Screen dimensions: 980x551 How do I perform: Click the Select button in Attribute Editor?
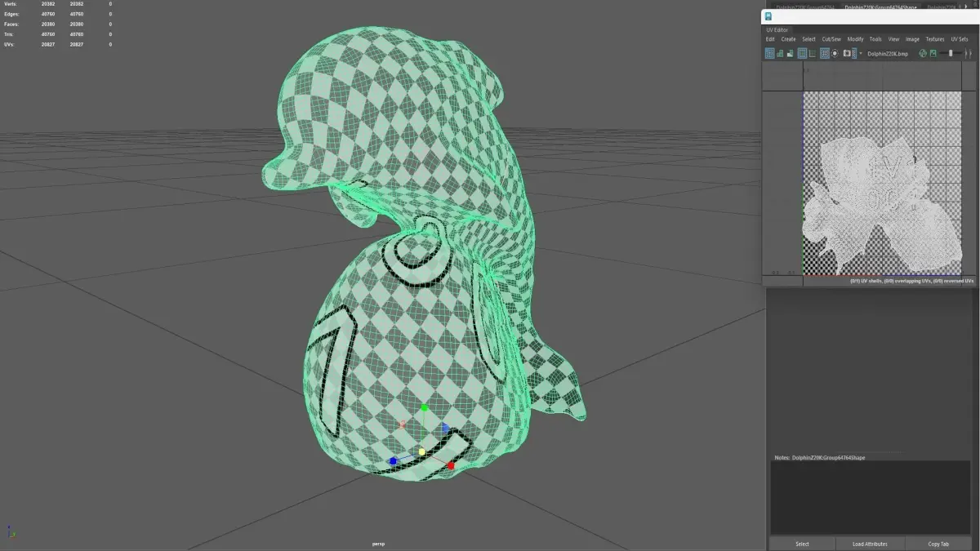click(x=802, y=544)
